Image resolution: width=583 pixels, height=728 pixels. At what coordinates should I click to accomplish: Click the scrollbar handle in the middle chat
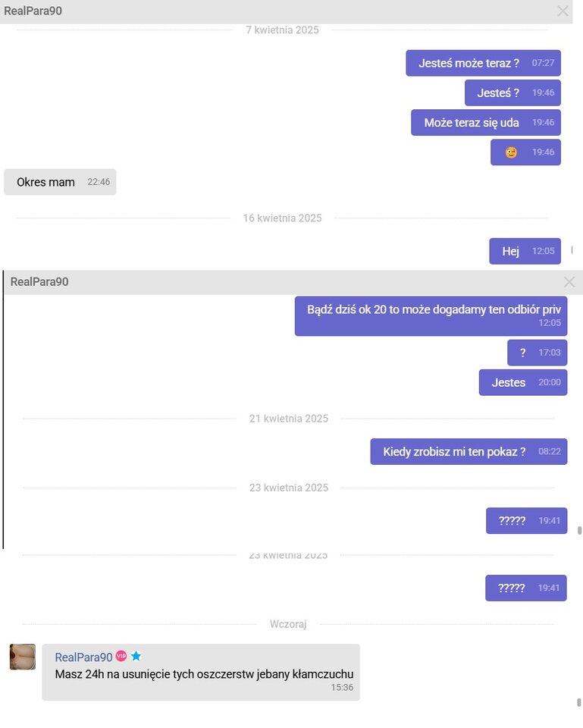(579, 530)
